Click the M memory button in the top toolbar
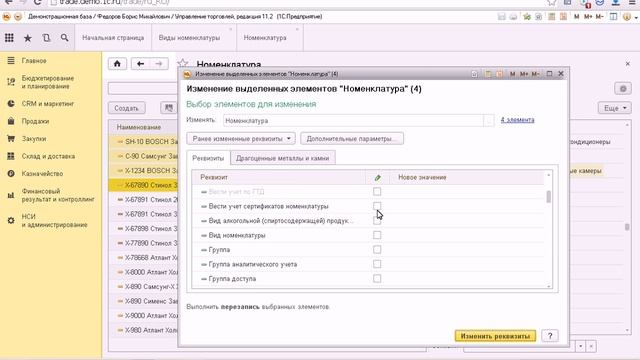Viewport: 640px width, 360px height. click(576, 17)
